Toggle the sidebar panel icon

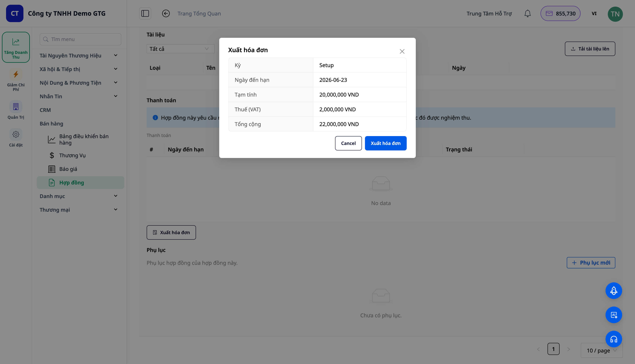point(145,13)
